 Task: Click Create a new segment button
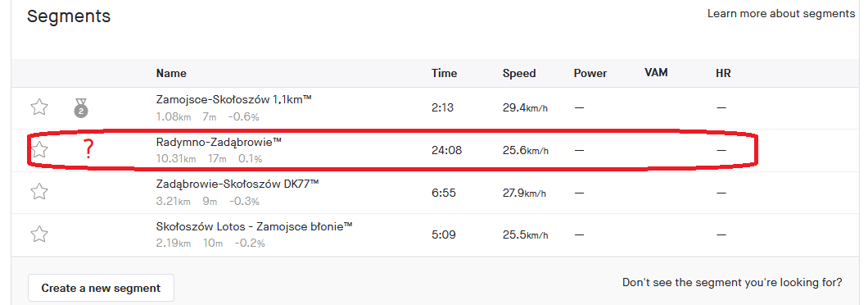(101, 288)
